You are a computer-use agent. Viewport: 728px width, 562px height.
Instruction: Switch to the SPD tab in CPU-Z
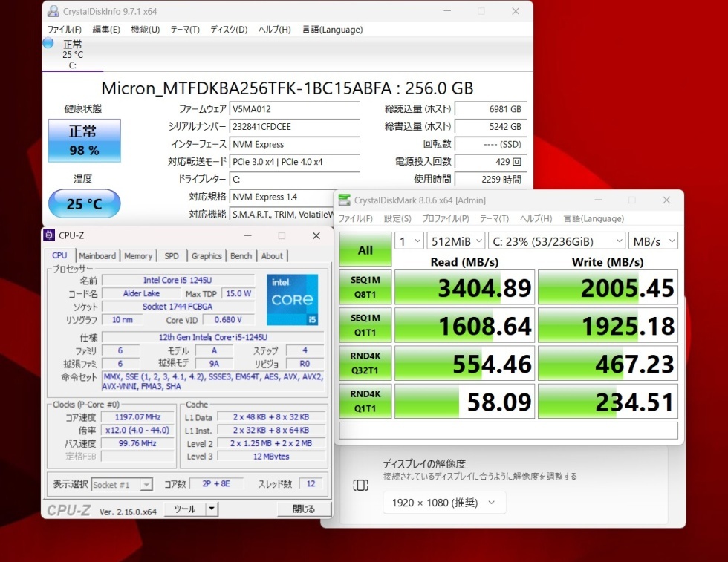172,255
